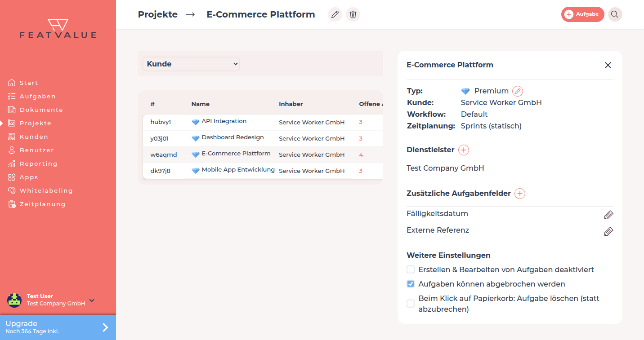Click the FeatValue logo

pos(58,29)
